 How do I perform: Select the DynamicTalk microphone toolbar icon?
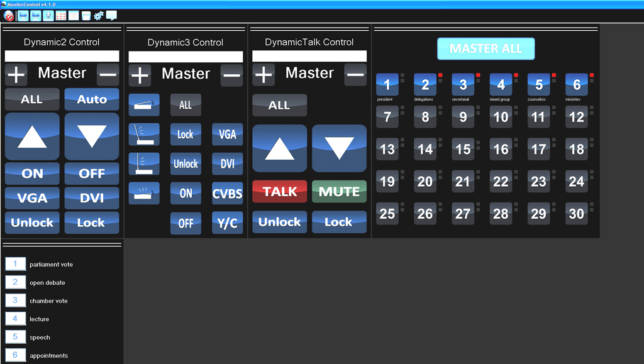pos(48,16)
